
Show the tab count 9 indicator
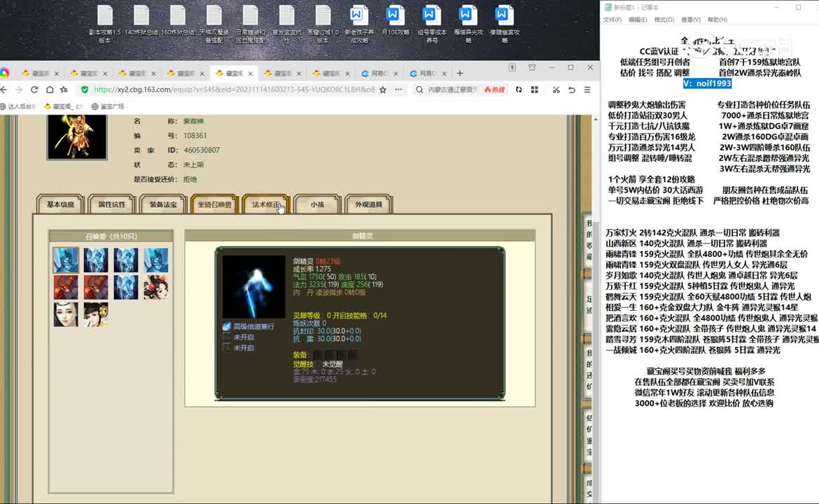coord(512,67)
